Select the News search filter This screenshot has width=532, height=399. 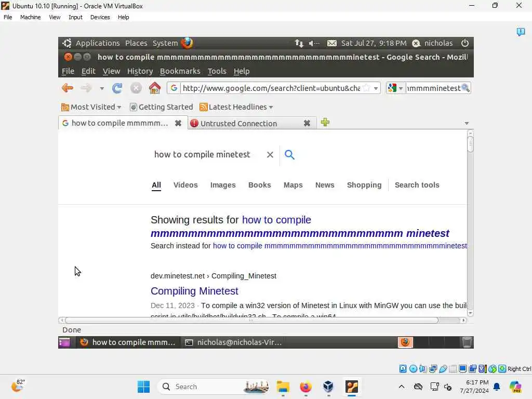click(x=325, y=185)
